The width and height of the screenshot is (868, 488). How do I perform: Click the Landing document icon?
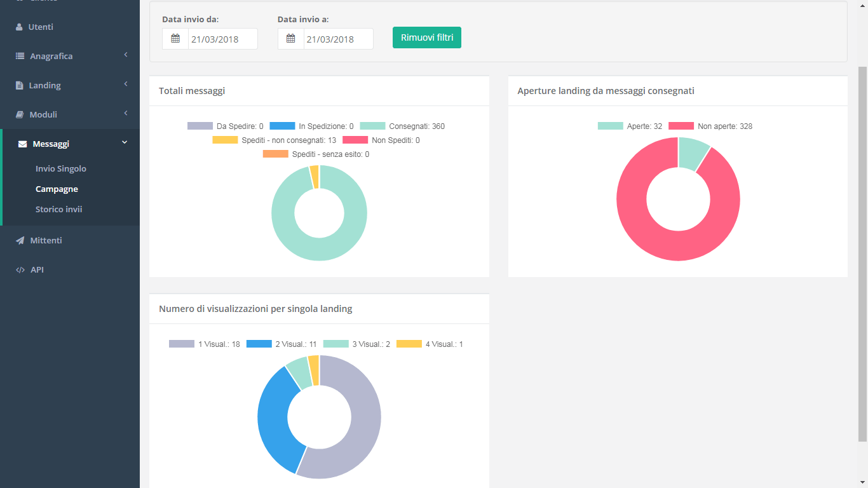[x=19, y=86]
